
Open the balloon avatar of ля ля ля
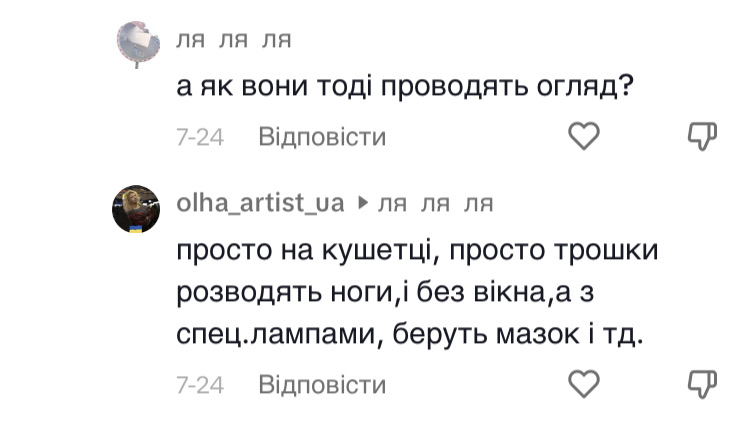point(136,45)
